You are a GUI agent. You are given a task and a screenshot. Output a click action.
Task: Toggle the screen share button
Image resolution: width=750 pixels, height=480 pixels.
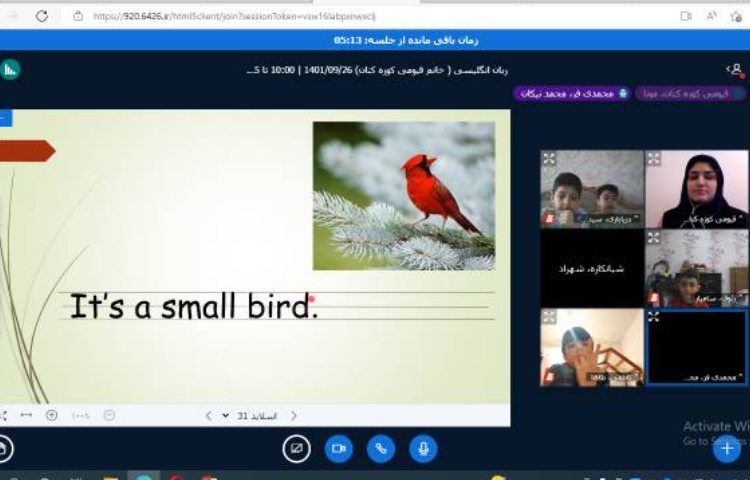pos(296,449)
